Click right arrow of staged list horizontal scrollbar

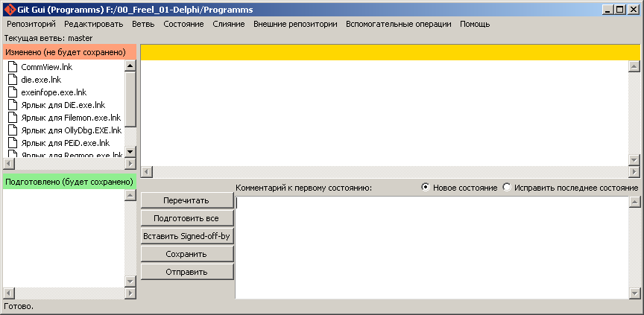point(130,293)
